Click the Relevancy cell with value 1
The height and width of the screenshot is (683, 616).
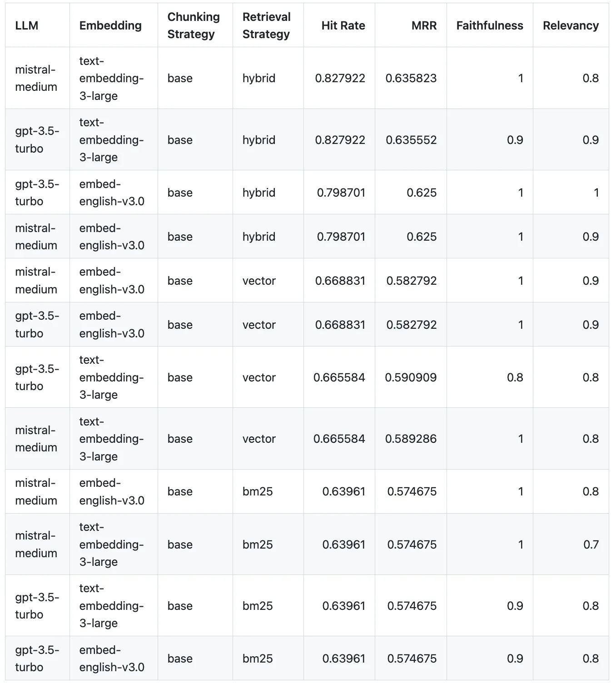click(596, 193)
